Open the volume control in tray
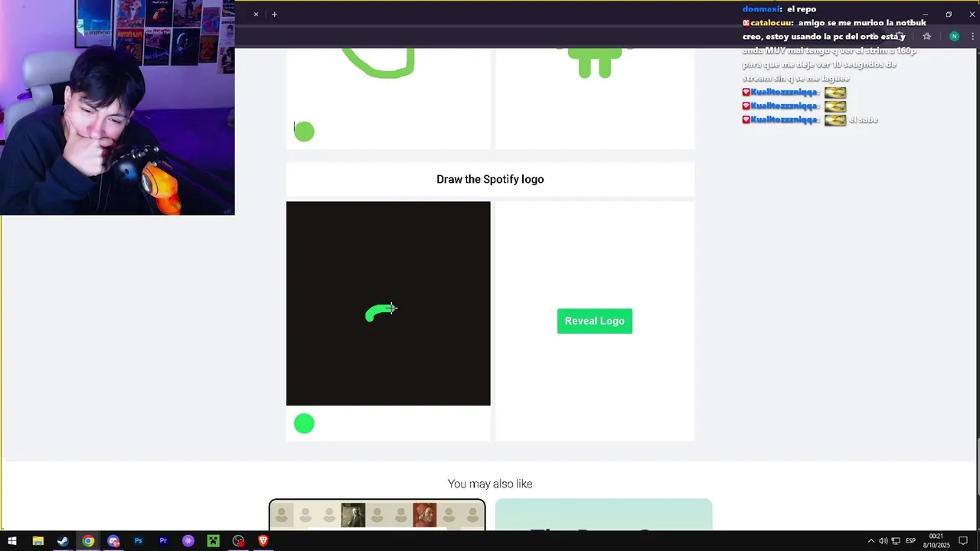The height and width of the screenshot is (551, 980). [x=883, y=541]
